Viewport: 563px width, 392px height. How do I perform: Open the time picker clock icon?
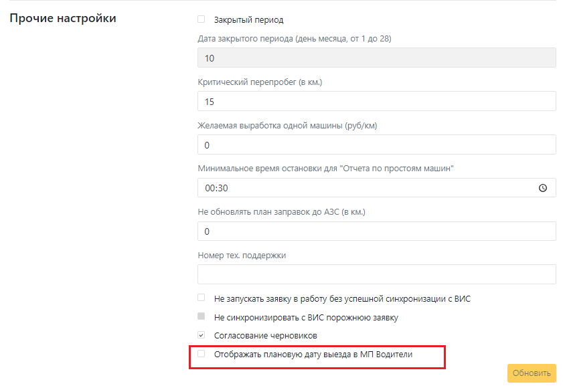(x=542, y=188)
